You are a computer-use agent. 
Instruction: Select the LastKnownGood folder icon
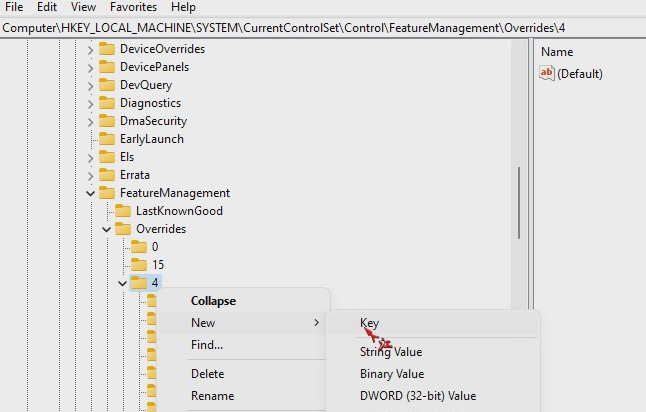pos(123,211)
